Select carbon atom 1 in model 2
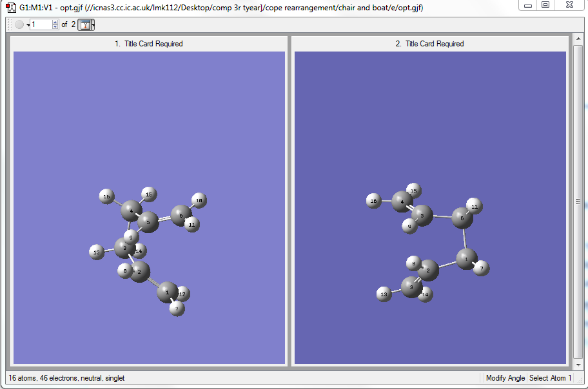Image resolution: width=588 pixels, height=389 pixels. click(x=467, y=259)
